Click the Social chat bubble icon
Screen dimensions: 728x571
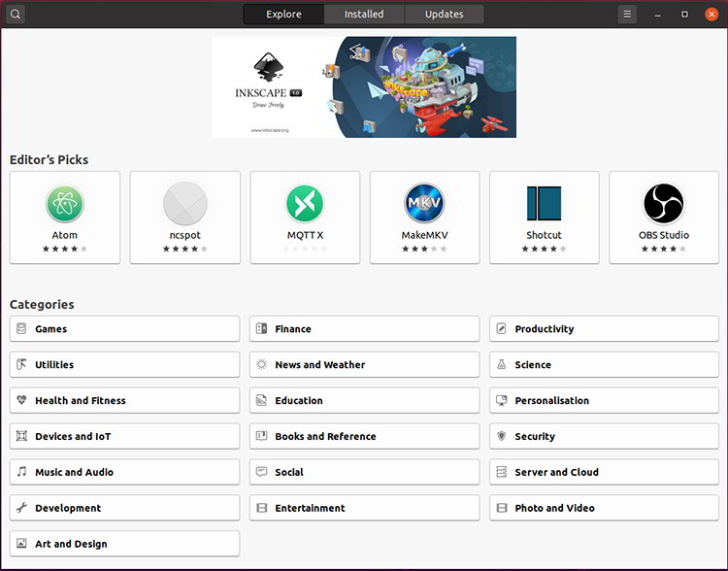pos(261,472)
